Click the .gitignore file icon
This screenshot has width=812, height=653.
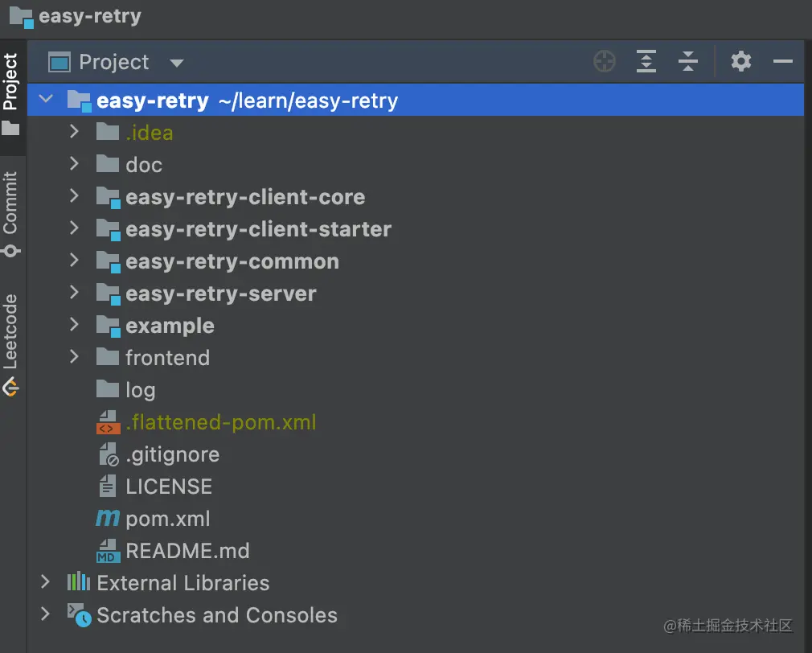coord(109,454)
